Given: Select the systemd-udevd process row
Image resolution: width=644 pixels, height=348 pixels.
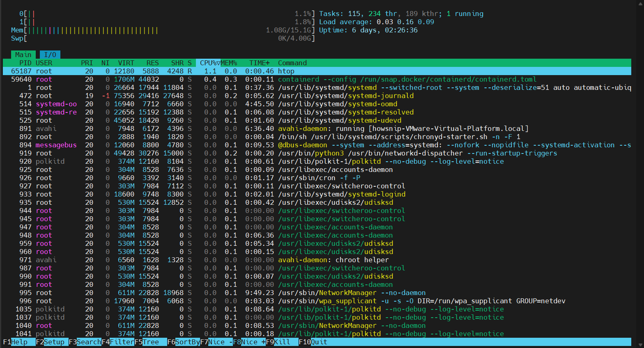Looking at the screenshot, I should click(x=317, y=120).
